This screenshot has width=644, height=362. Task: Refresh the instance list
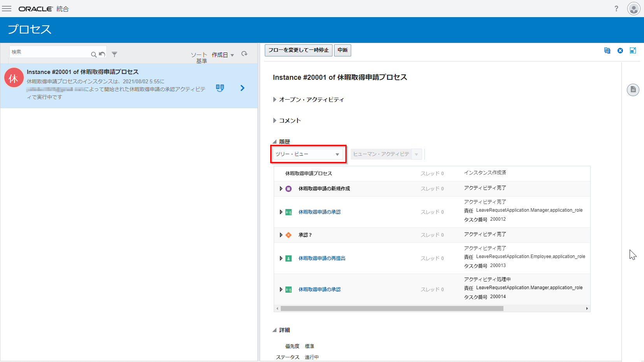244,54
